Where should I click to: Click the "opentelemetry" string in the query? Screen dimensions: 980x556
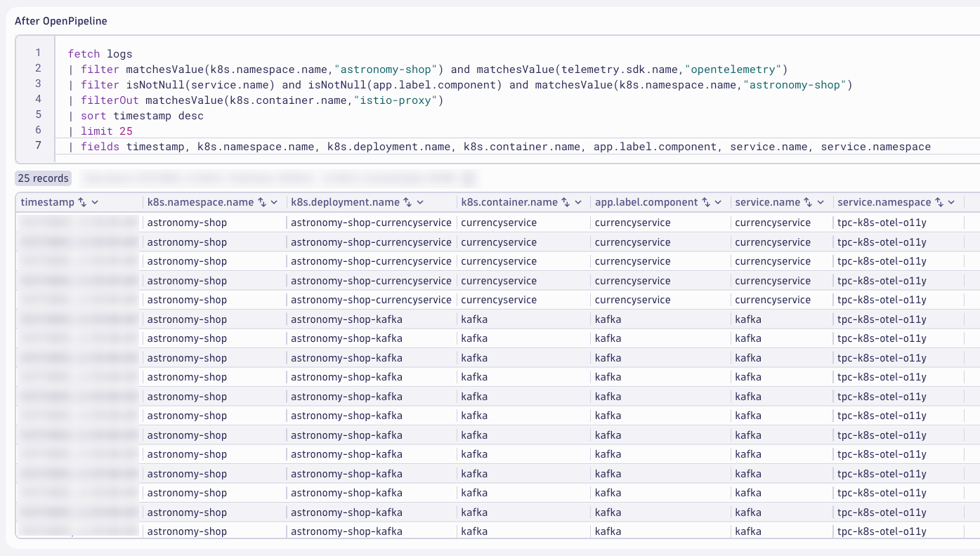(x=733, y=69)
